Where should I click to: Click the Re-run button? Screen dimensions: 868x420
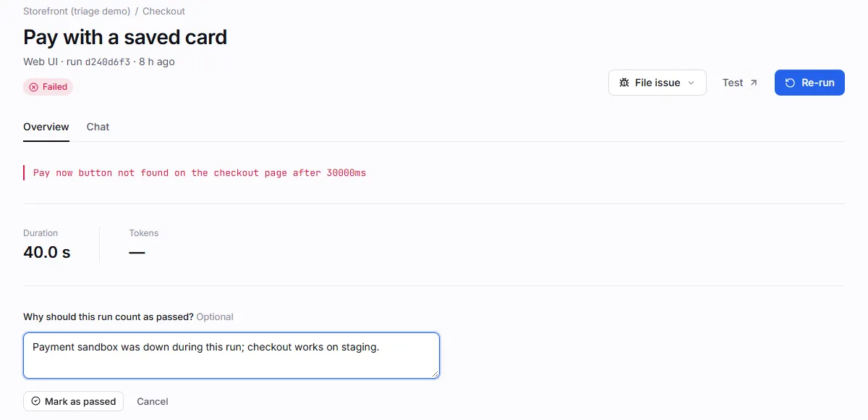[809, 83]
